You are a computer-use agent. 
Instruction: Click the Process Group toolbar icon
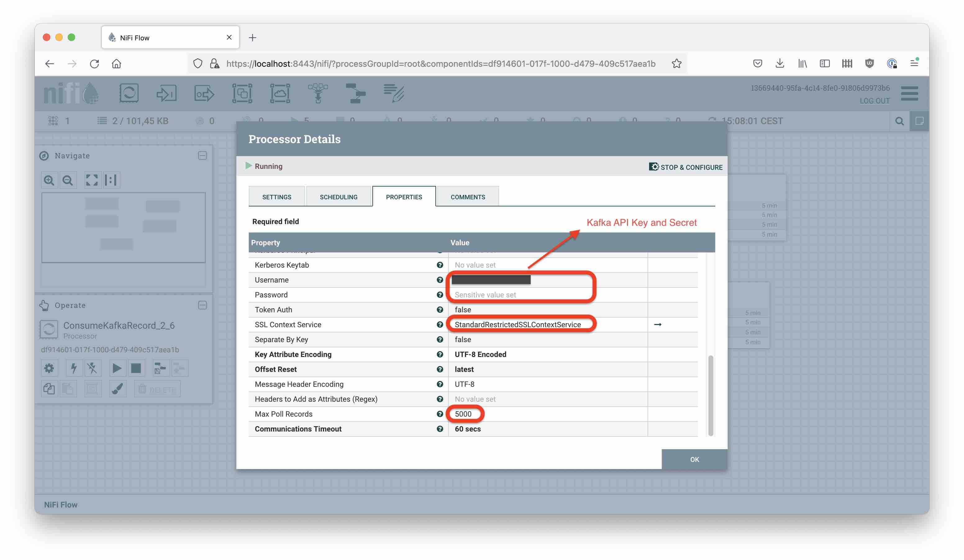242,93
